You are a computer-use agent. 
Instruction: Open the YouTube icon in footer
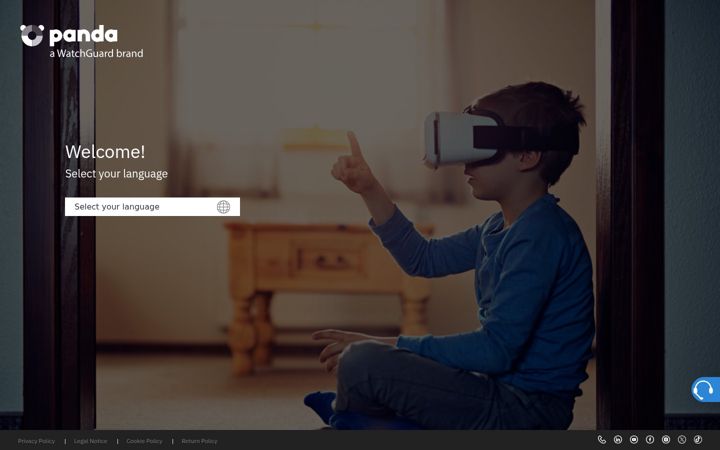(634, 440)
